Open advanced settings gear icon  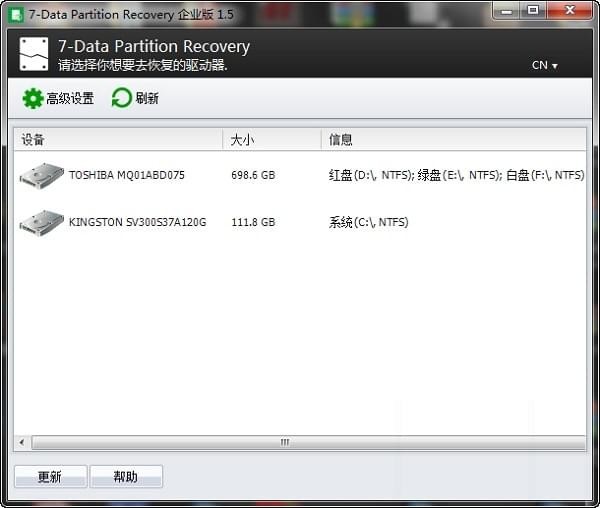point(33,98)
